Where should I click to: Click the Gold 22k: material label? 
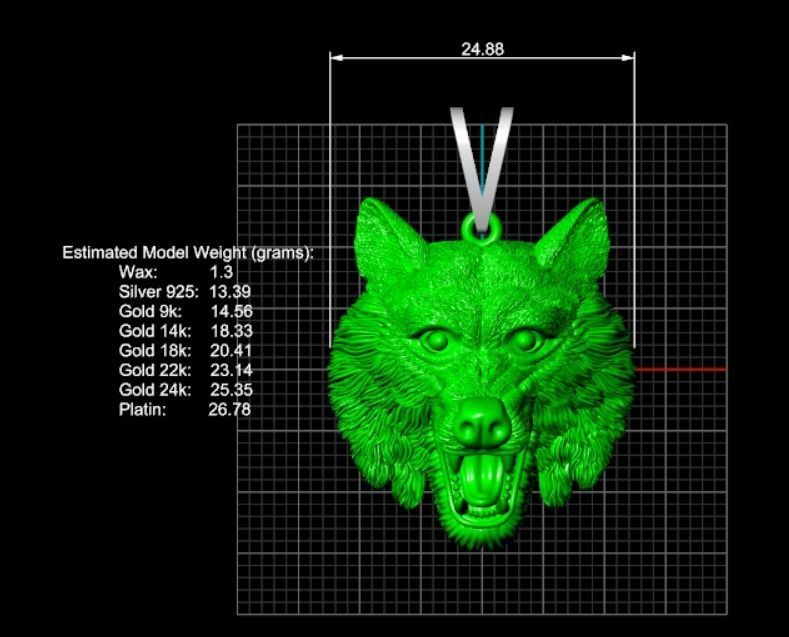point(155,370)
